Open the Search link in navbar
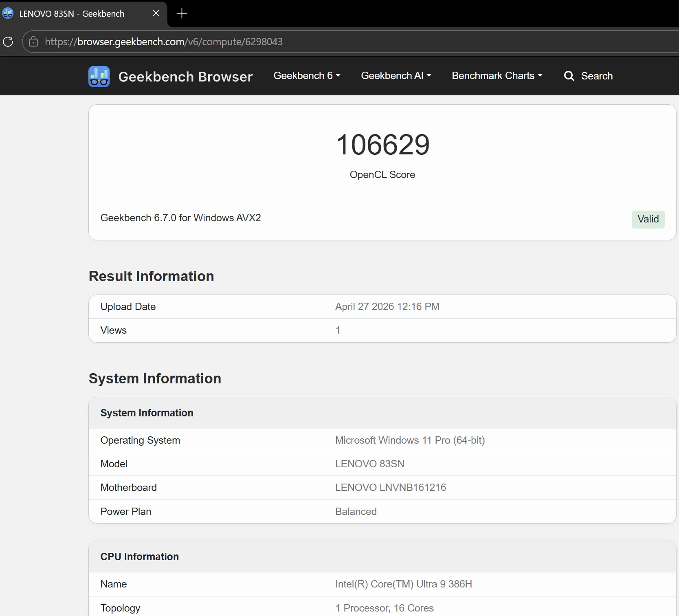The height and width of the screenshot is (616, 679). 588,76
